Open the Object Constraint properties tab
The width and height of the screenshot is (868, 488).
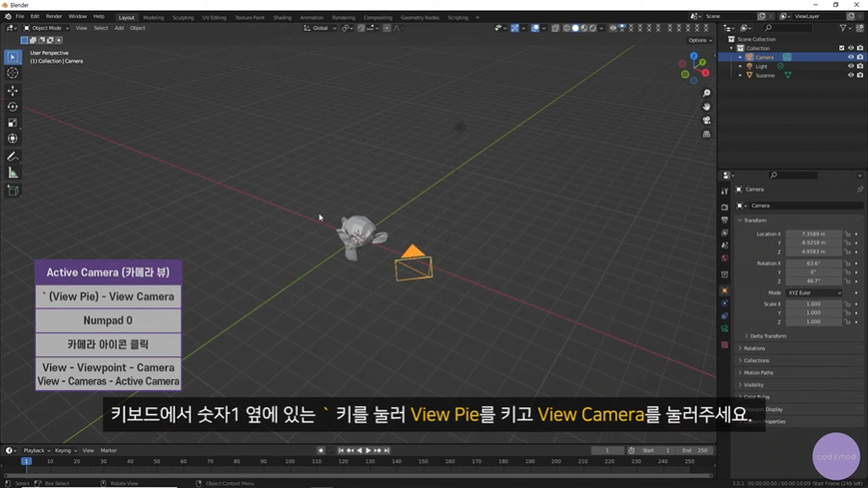[724, 316]
